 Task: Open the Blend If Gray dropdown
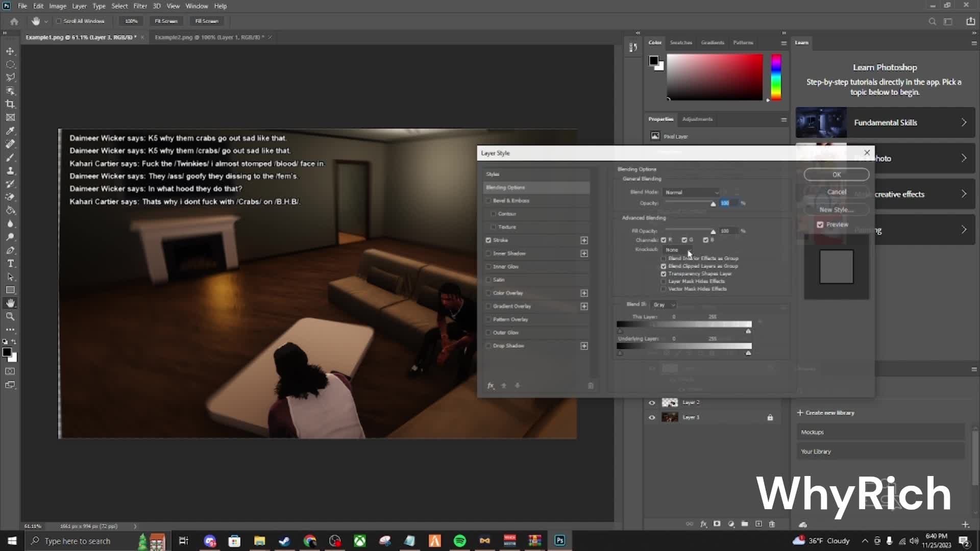(x=664, y=305)
